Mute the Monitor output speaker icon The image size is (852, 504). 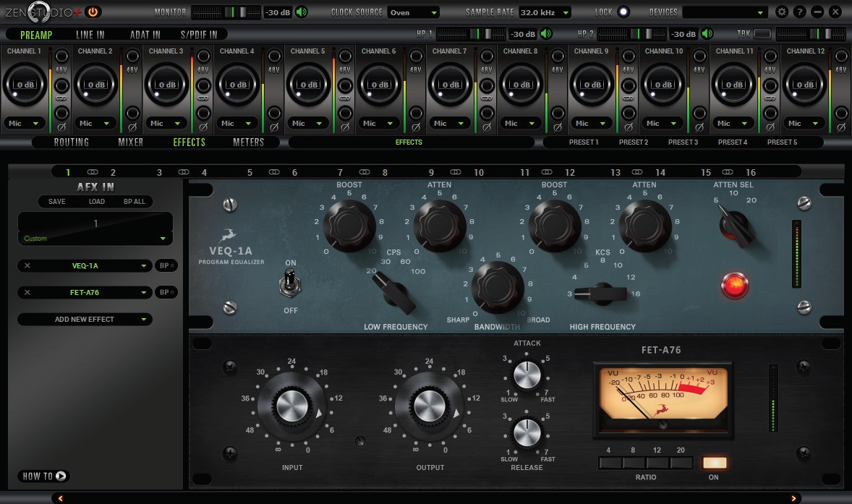302,12
